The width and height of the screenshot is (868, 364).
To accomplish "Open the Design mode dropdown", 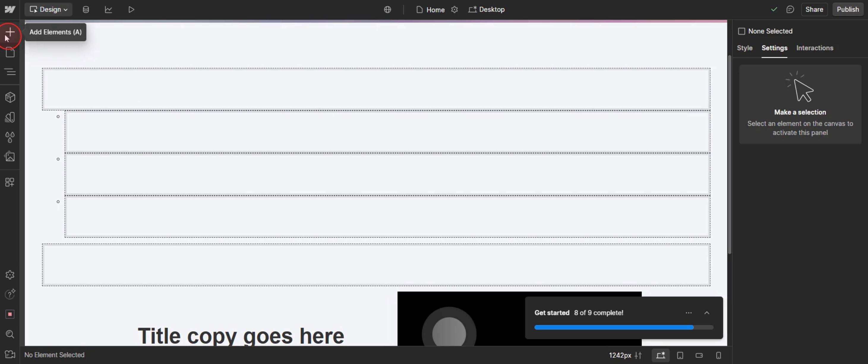I will click(x=48, y=10).
